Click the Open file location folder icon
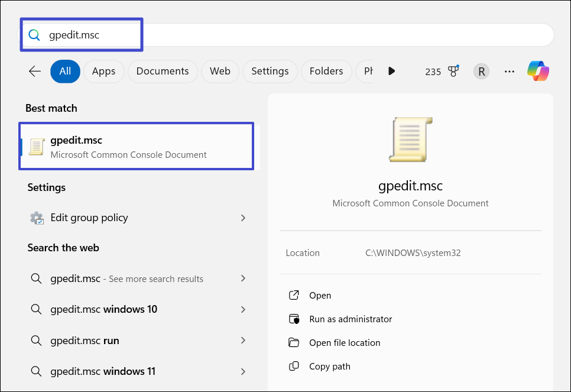This screenshot has width=571, height=392. [294, 343]
